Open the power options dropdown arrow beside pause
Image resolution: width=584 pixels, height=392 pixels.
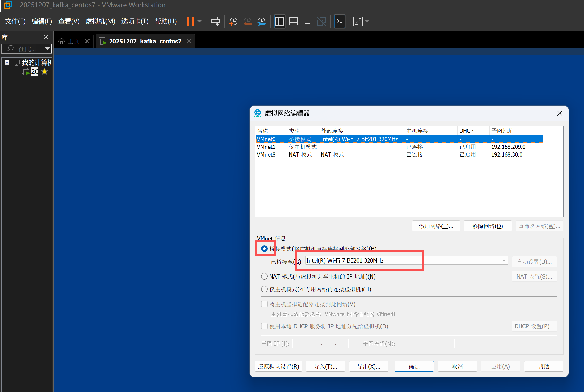[x=200, y=21]
